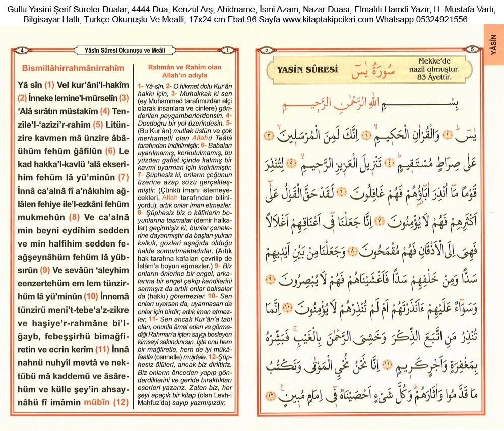Click the www.kitaptakipcileri.com website address

(x=328, y=19)
